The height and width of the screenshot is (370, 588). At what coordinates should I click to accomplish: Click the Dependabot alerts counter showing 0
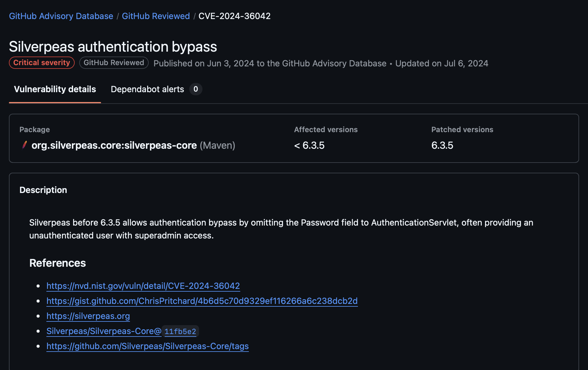(196, 89)
